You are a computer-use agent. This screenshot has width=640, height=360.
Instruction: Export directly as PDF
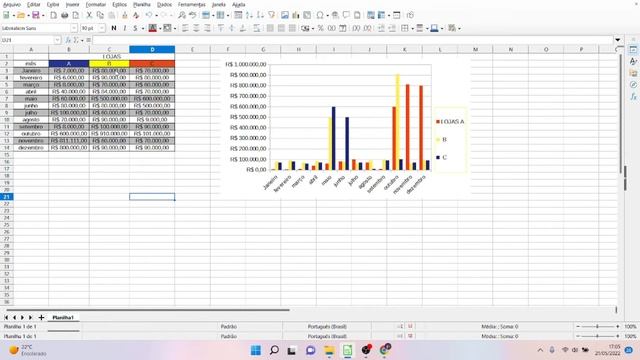point(53,15)
